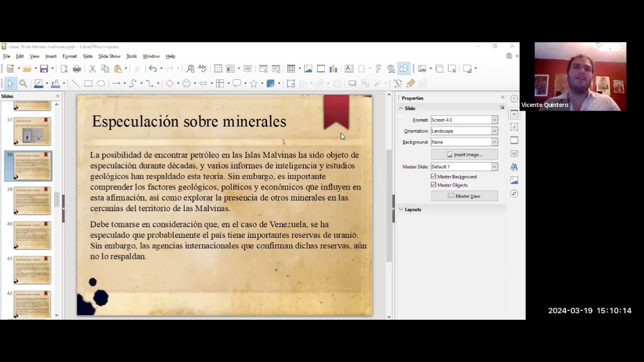The height and width of the screenshot is (362, 644).
Task: Select the Ellipse shape tool
Action: click(101, 83)
